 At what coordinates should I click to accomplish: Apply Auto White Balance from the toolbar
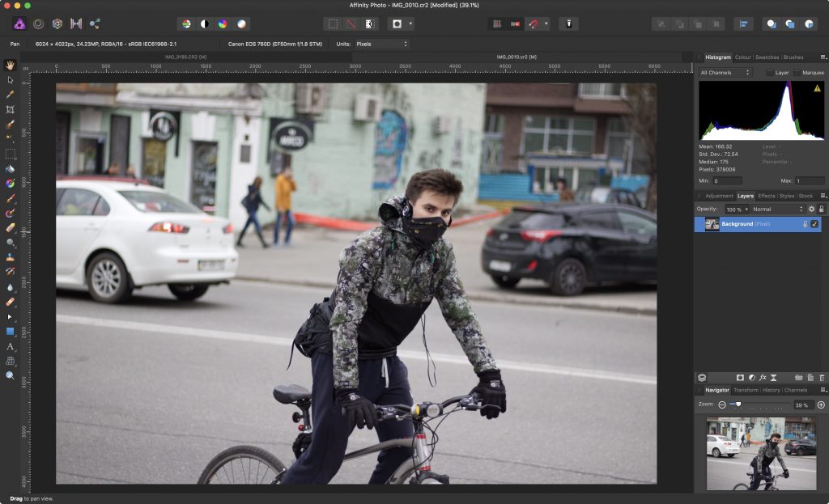[x=241, y=23]
